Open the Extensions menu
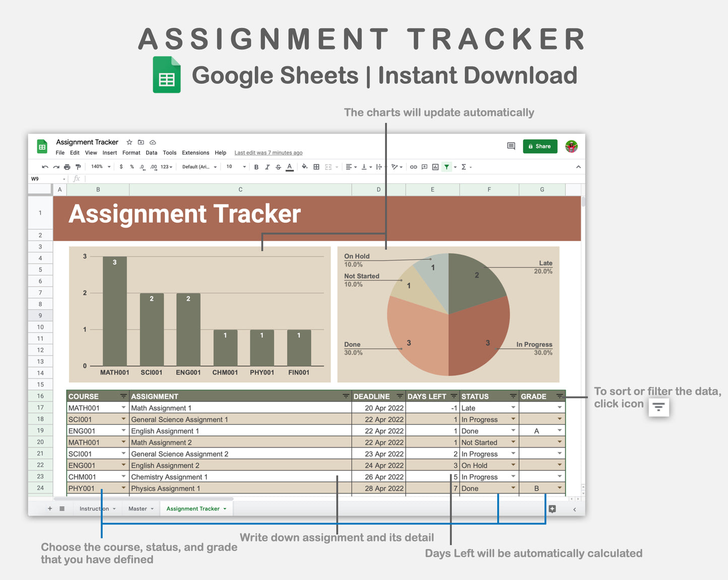This screenshot has width=728, height=580. tap(195, 153)
